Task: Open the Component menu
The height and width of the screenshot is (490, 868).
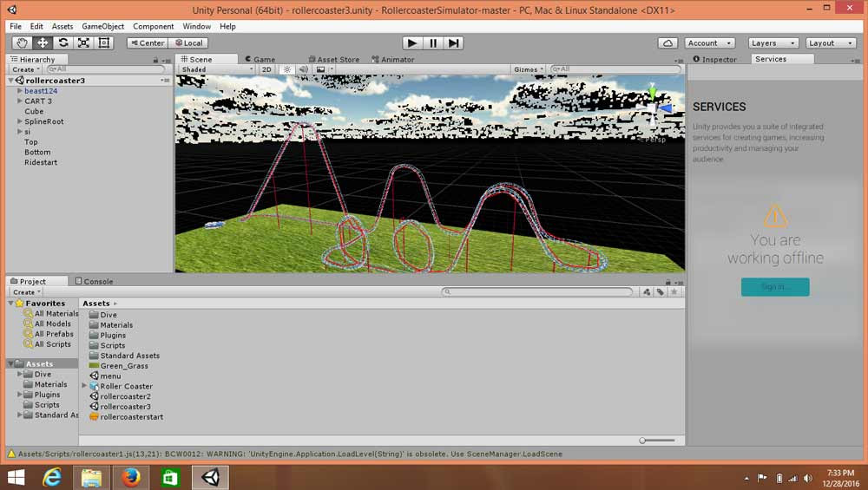Action: 154,26
